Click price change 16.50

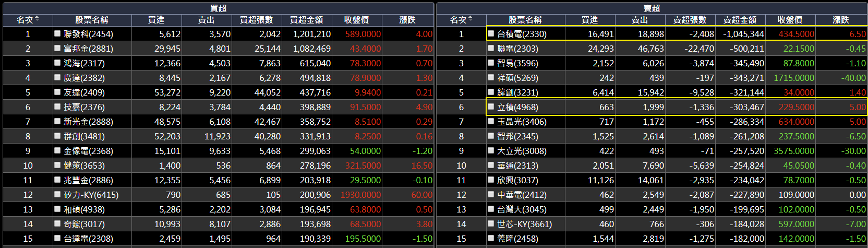click(422, 166)
